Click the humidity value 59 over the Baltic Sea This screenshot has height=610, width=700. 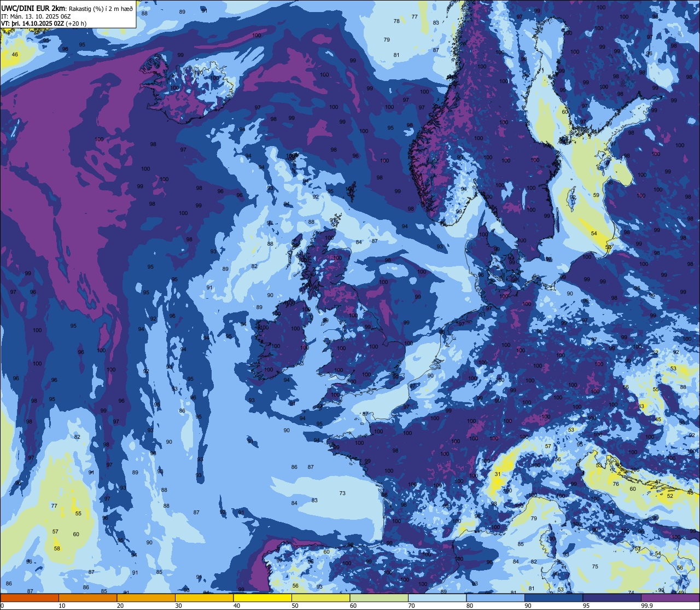[596, 195]
